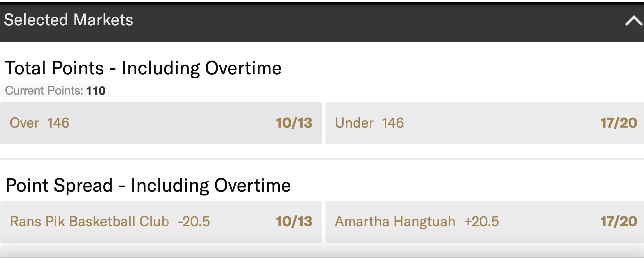Tap 17/20 odds for Amartha Hangtuah spread
This screenshot has width=644, height=258.
618,222
